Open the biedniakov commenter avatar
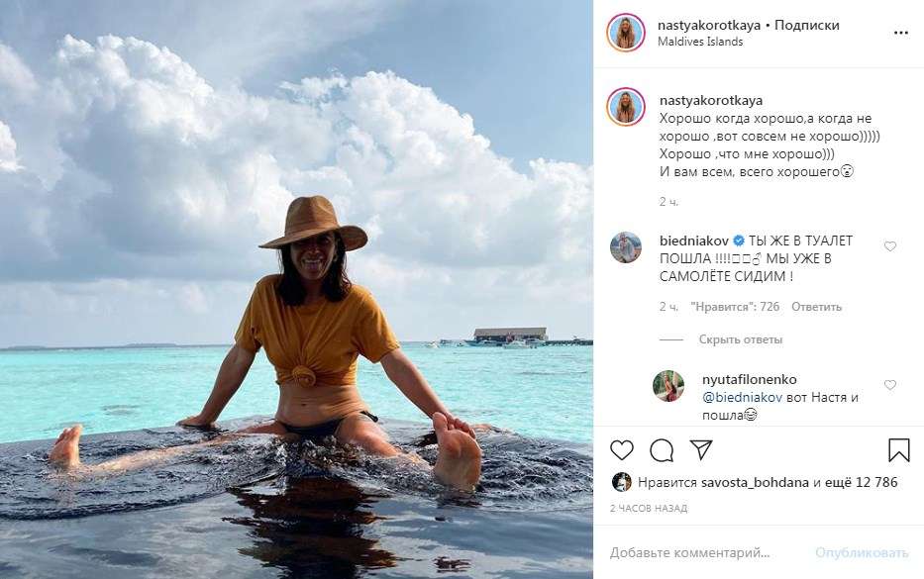Image resolution: width=924 pixels, height=579 pixels. 626,247
